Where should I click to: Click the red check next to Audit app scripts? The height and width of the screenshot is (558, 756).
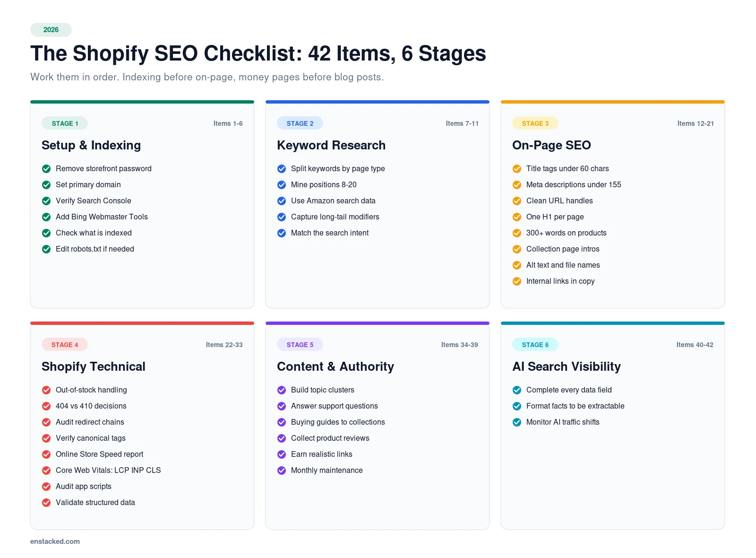46,487
